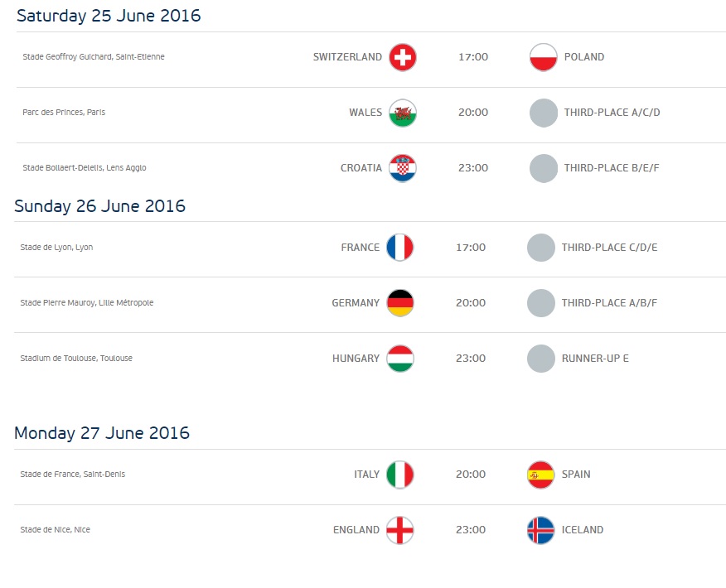
Task: Click the France tricolour flag icon
Action: [x=400, y=248]
